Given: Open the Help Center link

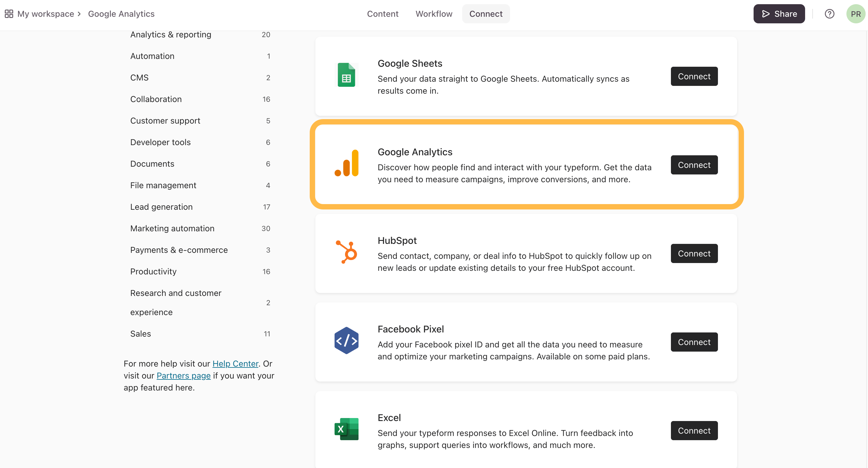Looking at the screenshot, I should click(235, 364).
